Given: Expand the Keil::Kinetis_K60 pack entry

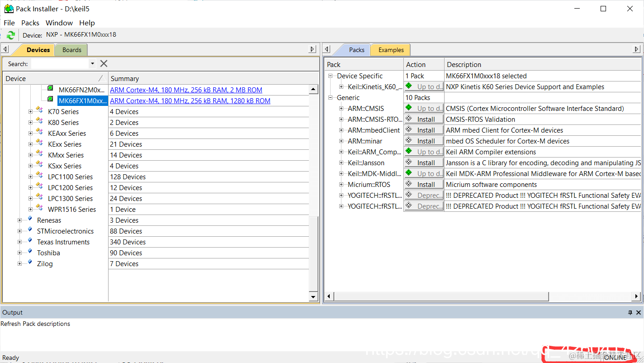Looking at the screenshot, I should 341,87.
